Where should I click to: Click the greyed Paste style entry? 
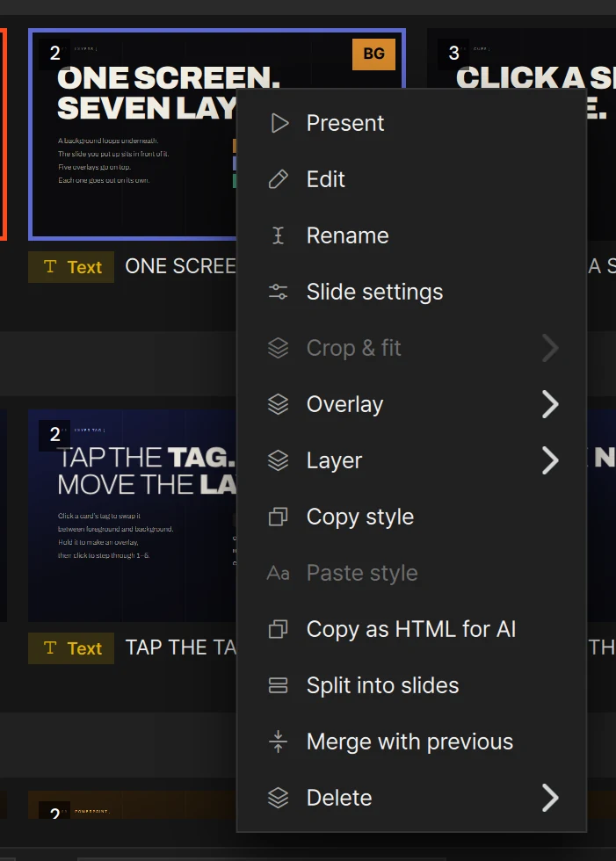tap(411, 573)
